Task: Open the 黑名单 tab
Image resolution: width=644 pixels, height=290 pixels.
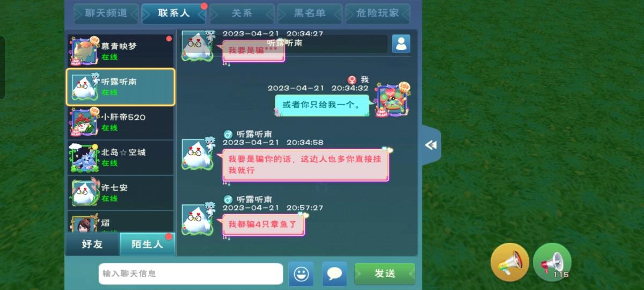Action: coord(310,13)
